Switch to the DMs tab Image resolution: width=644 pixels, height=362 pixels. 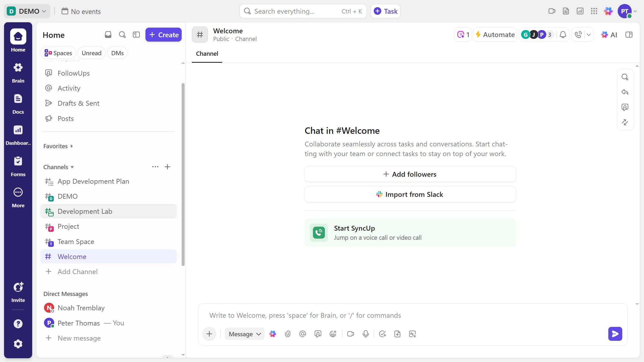click(x=117, y=53)
